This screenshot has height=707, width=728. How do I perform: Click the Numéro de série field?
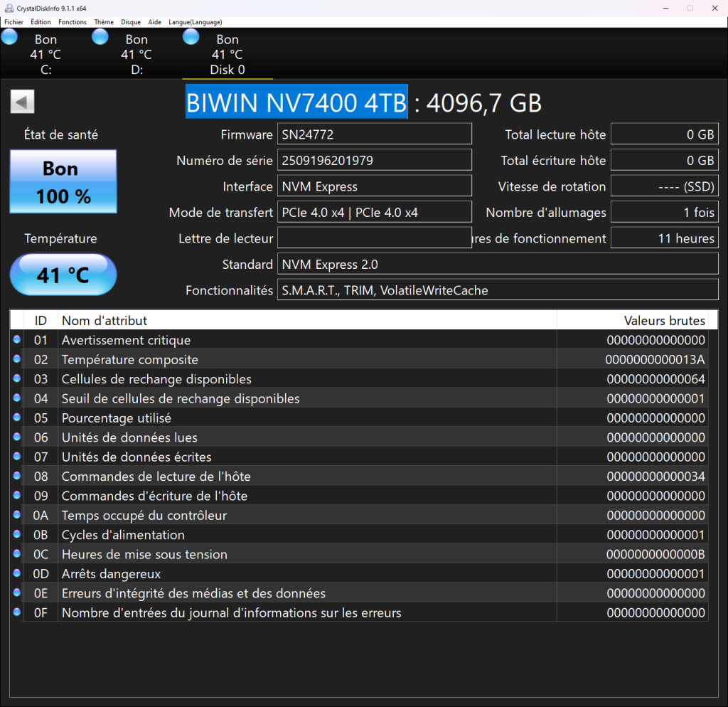click(x=374, y=160)
